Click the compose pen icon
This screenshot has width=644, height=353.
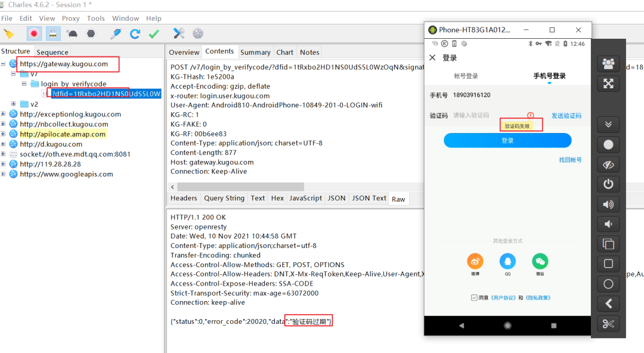pyautogui.click(x=116, y=34)
